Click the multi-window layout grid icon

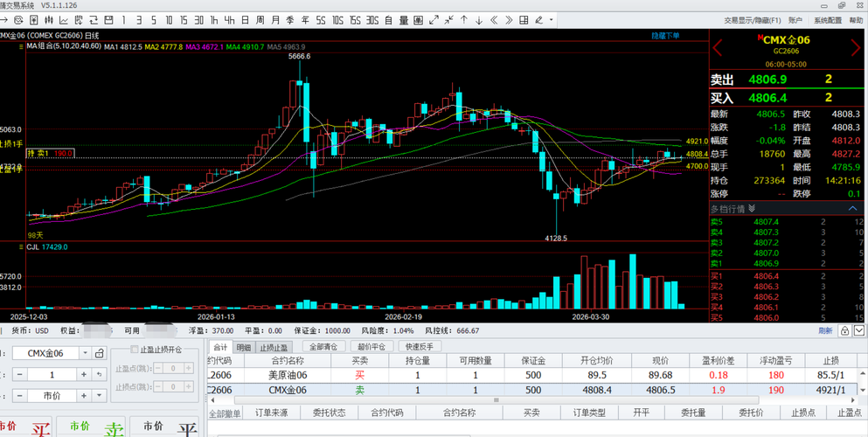point(524,20)
